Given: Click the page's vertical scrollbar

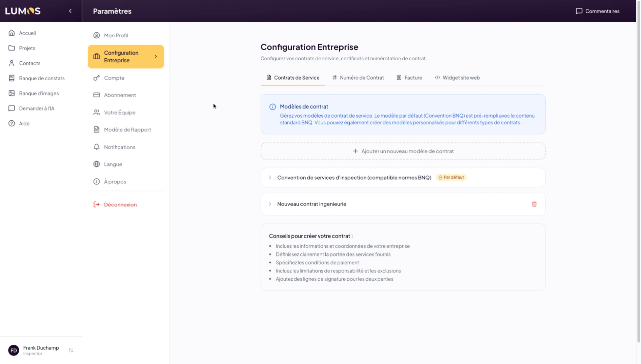Looking at the screenshot, I should point(638,169).
